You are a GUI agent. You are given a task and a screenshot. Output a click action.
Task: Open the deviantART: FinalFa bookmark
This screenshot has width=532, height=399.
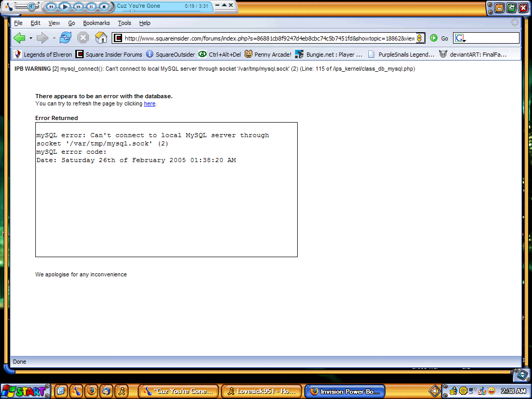(473, 54)
